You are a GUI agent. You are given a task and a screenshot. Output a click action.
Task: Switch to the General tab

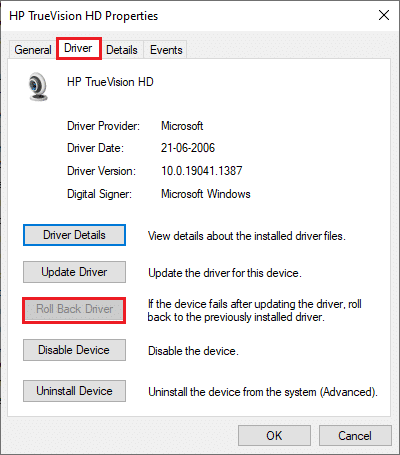[33, 50]
